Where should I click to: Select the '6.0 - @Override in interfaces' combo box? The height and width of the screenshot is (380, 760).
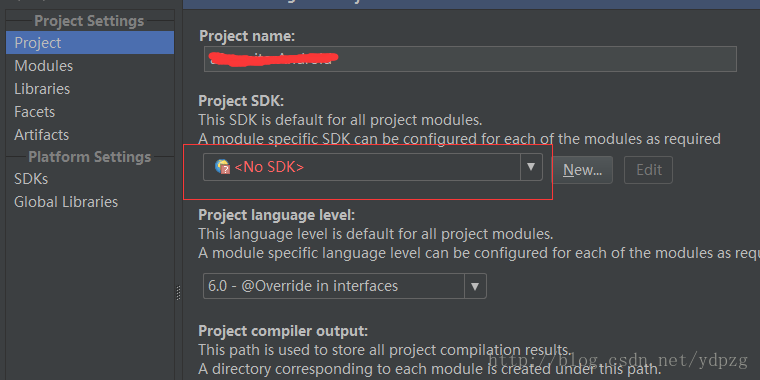(345, 286)
